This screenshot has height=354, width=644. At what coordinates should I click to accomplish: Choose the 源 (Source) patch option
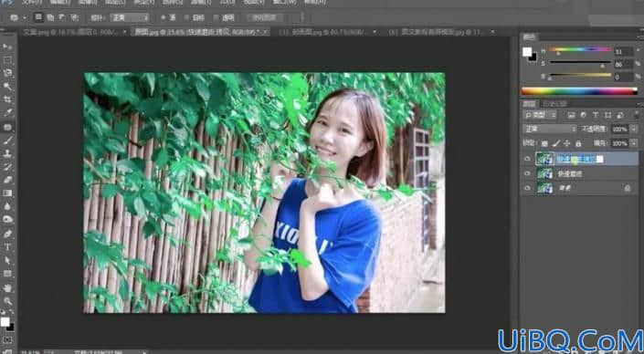(168, 17)
